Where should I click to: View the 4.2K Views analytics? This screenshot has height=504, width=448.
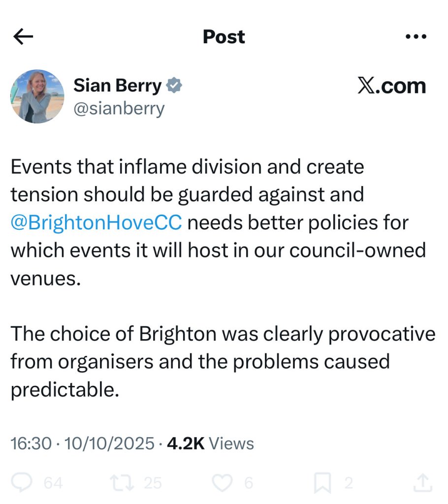(x=211, y=443)
